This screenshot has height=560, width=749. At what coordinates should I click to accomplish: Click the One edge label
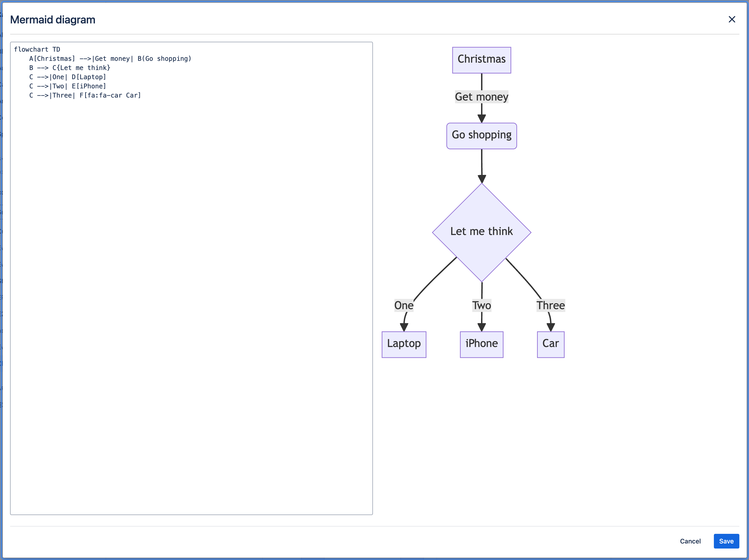pos(404,305)
